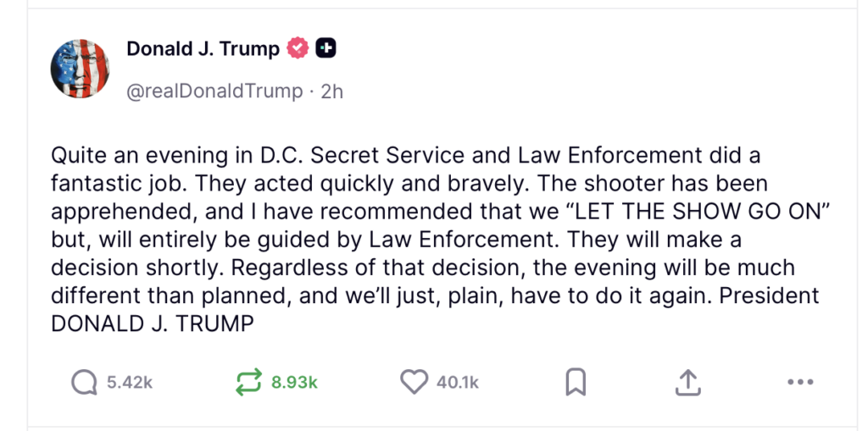The width and height of the screenshot is (868, 431).
Task: Like the post with the heart icon
Action: pyautogui.click(x=414, y=383)
